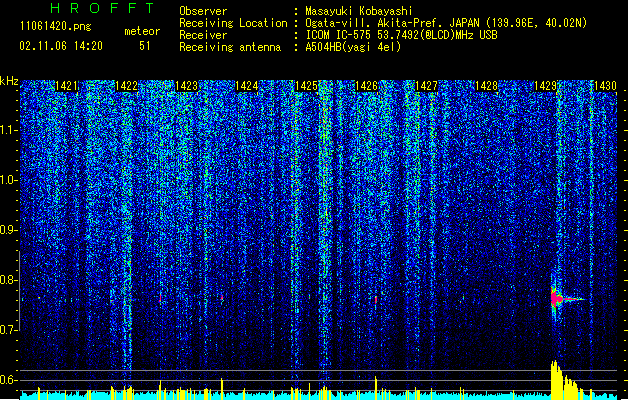This screenshot has width=629, height=400.
Task: Click the 1425 time marker
Action: [306, 86]
